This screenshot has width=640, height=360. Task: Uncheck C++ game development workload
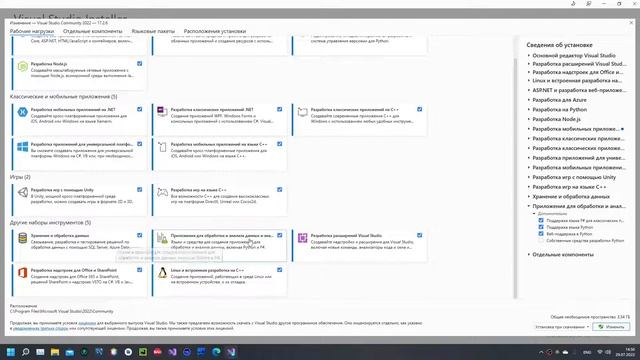pyautogui.click(x=280, y=190)
